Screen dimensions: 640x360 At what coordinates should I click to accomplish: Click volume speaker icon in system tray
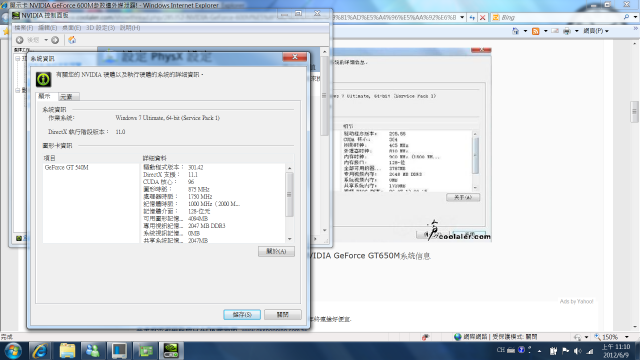[578, 351]
